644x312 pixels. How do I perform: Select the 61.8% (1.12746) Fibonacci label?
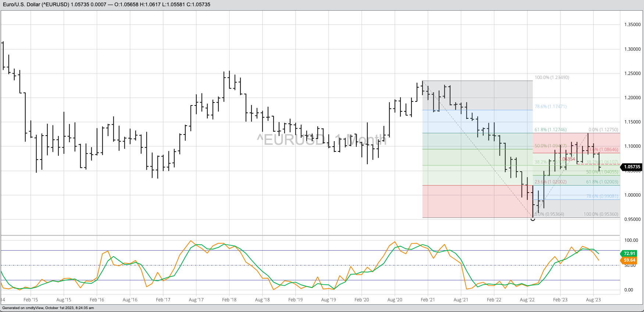[x=550, y=130]
